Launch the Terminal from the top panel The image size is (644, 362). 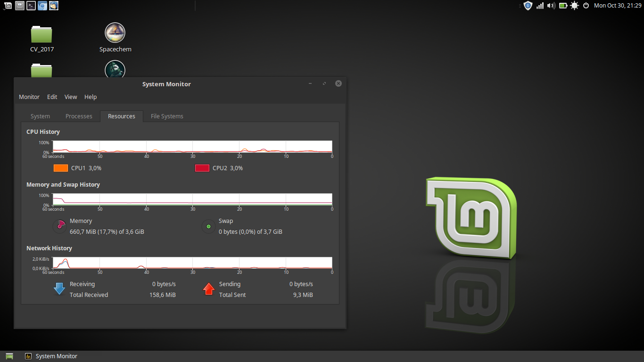(31, 6)
